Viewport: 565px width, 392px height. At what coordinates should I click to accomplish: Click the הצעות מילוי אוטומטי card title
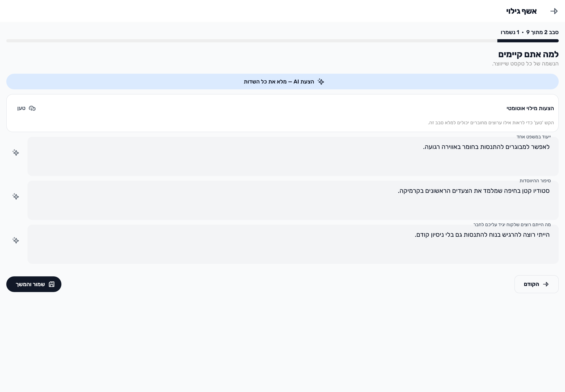click(530, 108)
